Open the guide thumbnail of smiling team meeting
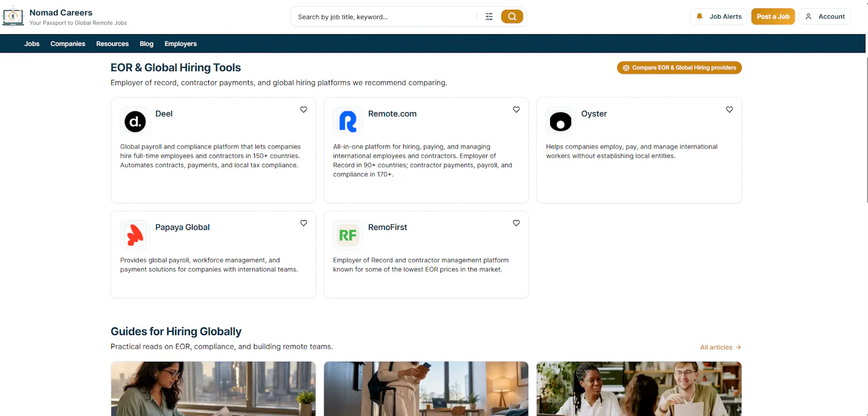This screenshot has width=868, height=416. 639,389
